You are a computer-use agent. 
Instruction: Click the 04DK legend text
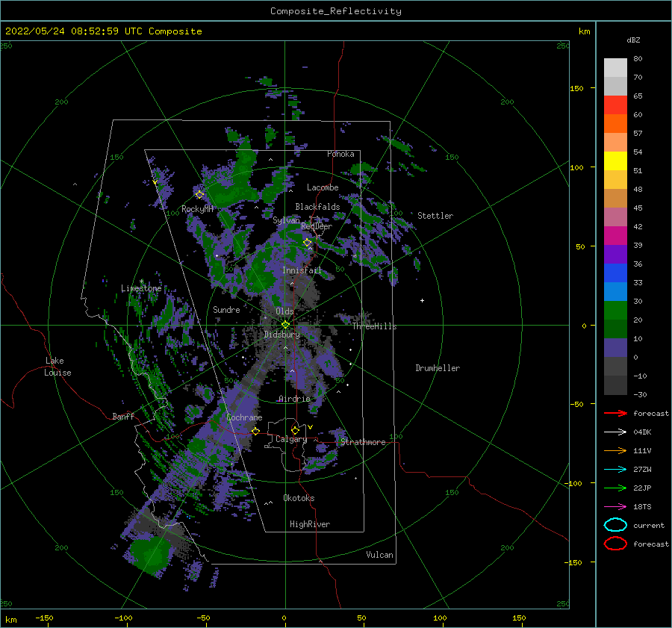tap(642, 432)
